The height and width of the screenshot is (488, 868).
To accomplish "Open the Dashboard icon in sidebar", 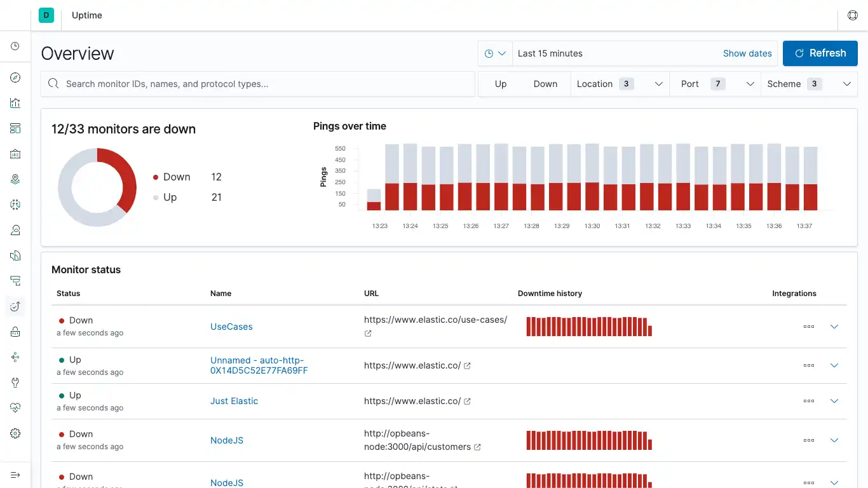I will [x=15, y=128].
